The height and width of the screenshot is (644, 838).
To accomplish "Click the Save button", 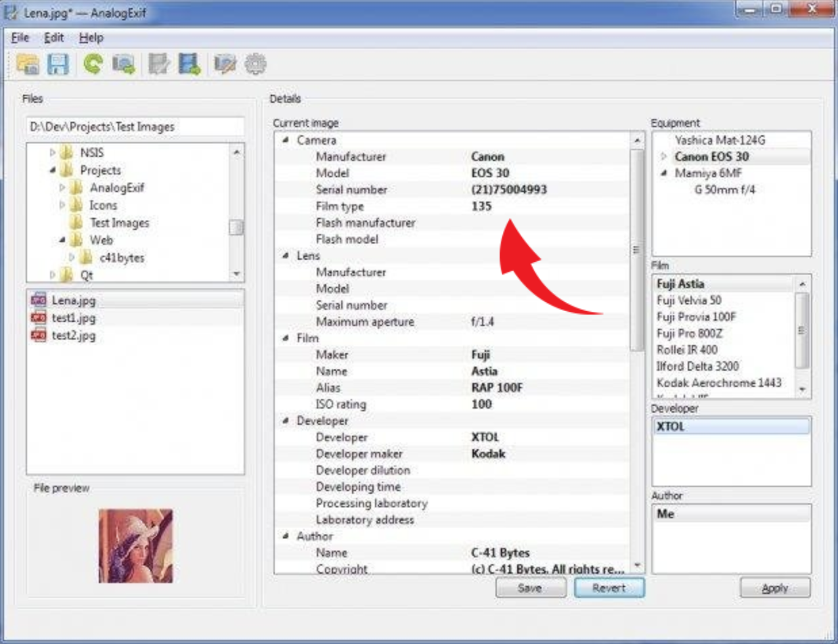I will pos(530,588).
